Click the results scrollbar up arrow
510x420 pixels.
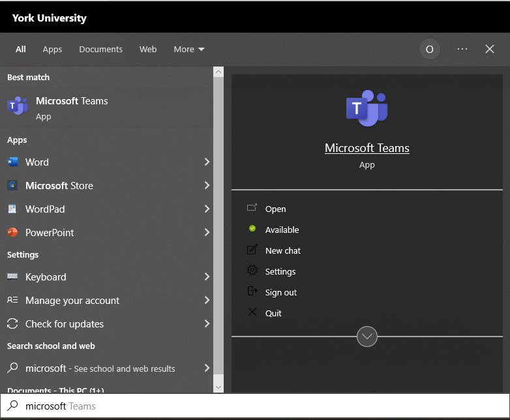(218, 72)
